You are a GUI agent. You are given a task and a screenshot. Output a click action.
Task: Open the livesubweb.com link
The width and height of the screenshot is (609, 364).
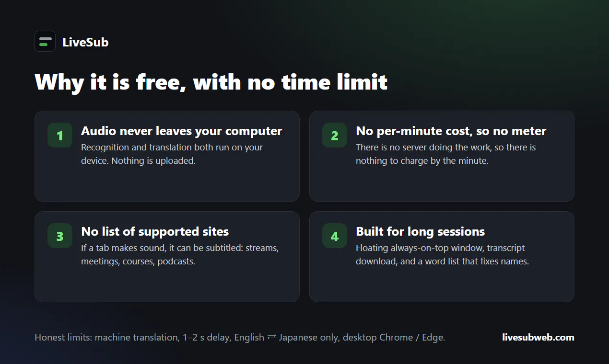point(538,337)
